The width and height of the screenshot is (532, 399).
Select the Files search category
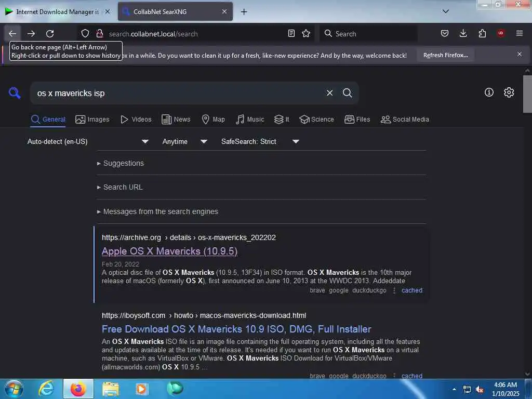(x=357, y=119)
